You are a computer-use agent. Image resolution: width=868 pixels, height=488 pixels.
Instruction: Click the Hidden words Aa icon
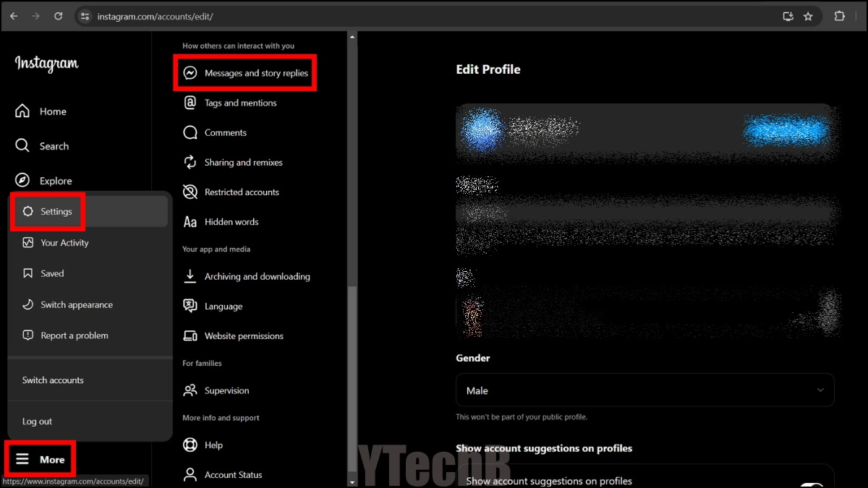190,222
